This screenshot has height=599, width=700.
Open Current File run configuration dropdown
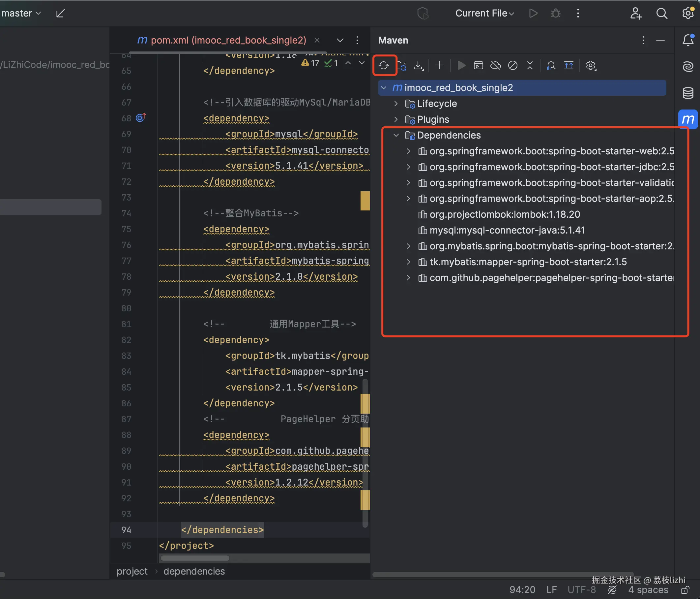click(484, 14)
